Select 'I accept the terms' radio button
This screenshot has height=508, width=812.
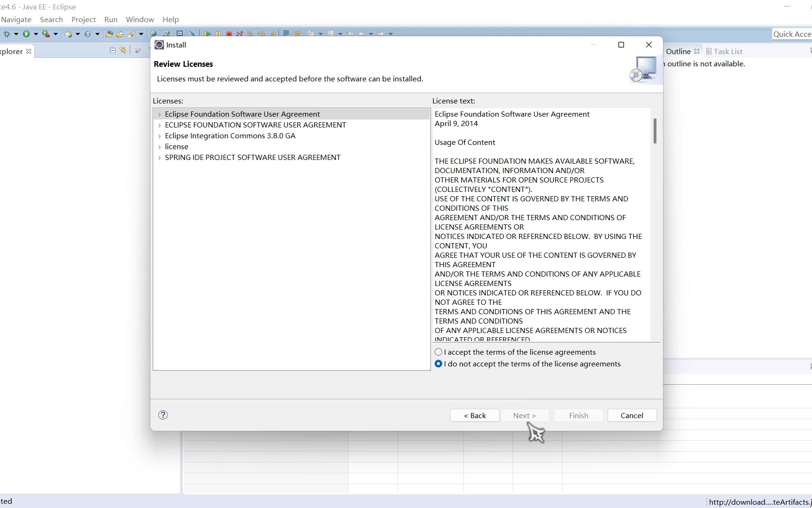click(438, 352)
